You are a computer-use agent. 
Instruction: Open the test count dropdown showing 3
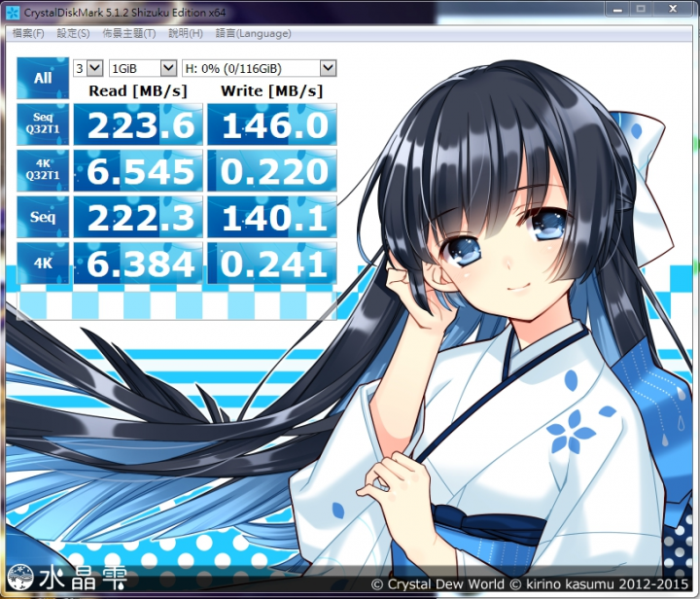click(x=88, y=68)
